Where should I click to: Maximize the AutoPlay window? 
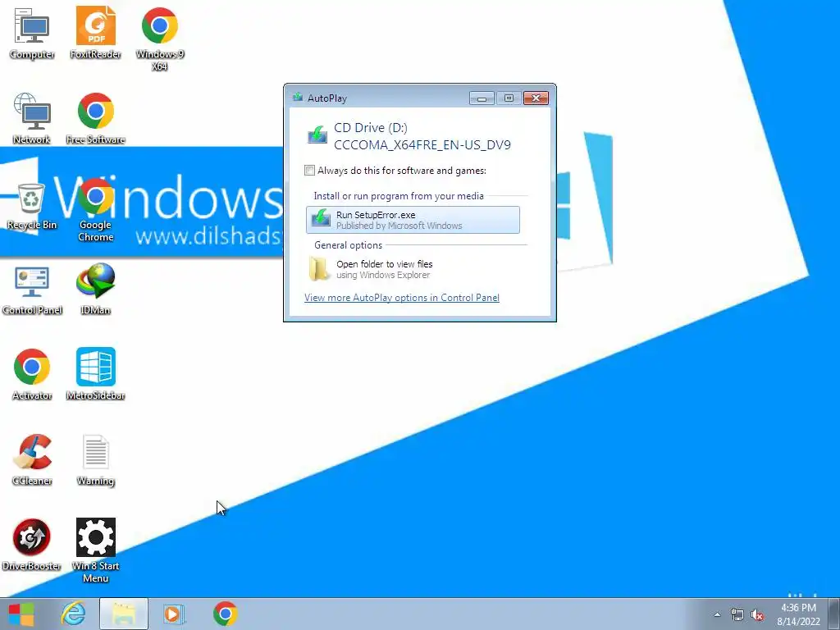pos(509,98)
